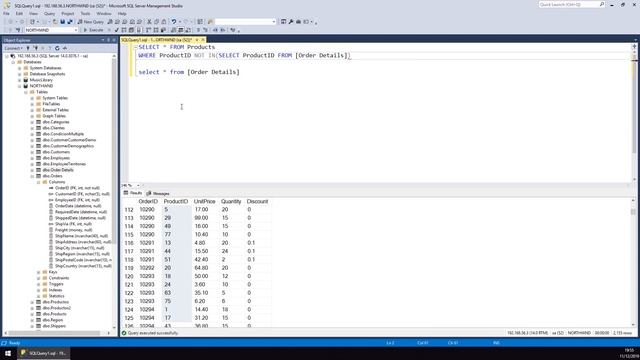640x360 pixels.
Task: Open the Help menu
Action: 122,13
